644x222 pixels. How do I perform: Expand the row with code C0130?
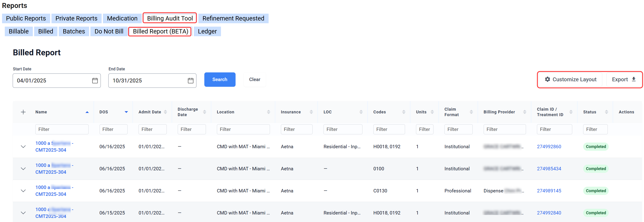point(23,191)
